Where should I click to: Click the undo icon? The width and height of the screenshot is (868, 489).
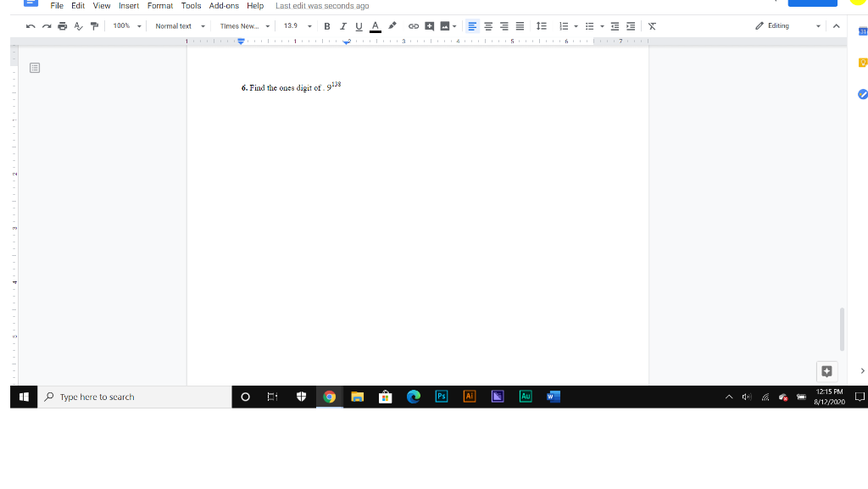pyautogui.click(x=30, y=25)
